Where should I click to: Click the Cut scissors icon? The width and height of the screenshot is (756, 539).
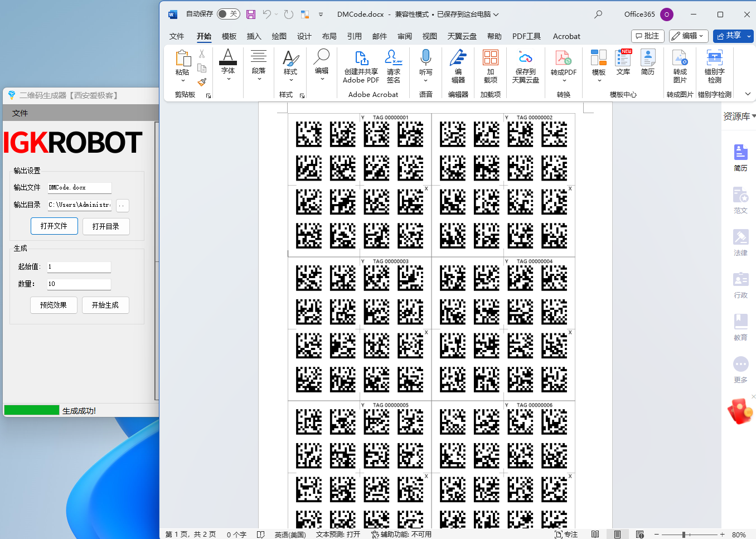point(202,54)
